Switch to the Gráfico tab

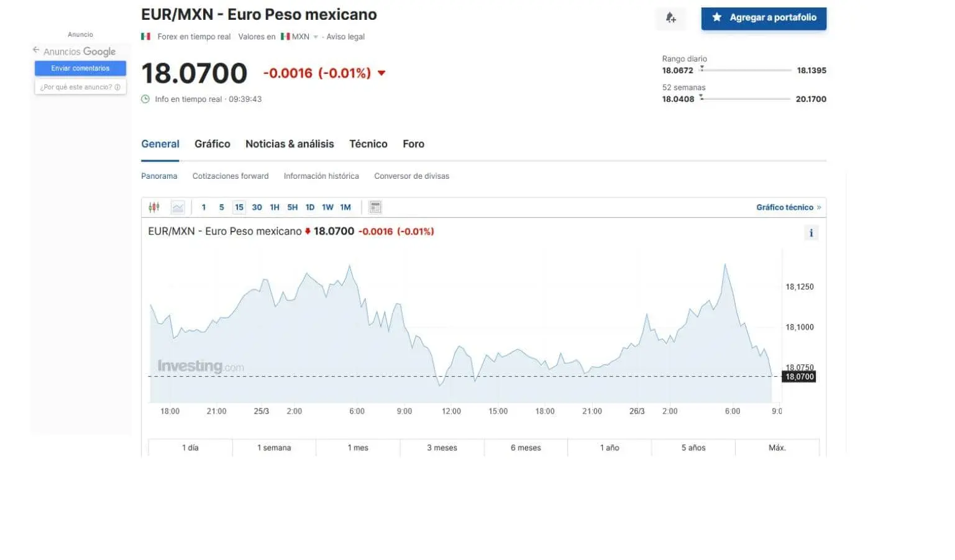212,144
